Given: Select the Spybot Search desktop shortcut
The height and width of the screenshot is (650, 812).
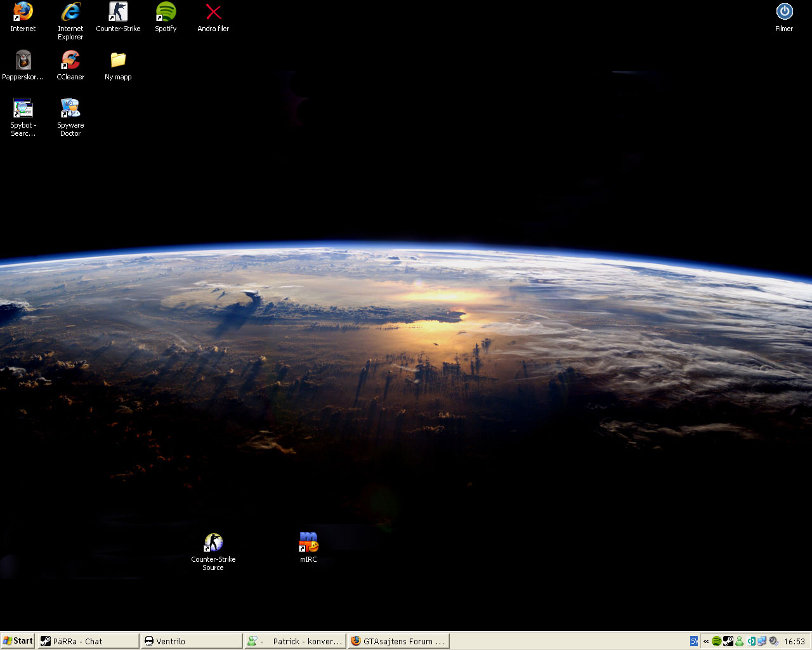Looking at the screenshot, I should pos(23,109).
